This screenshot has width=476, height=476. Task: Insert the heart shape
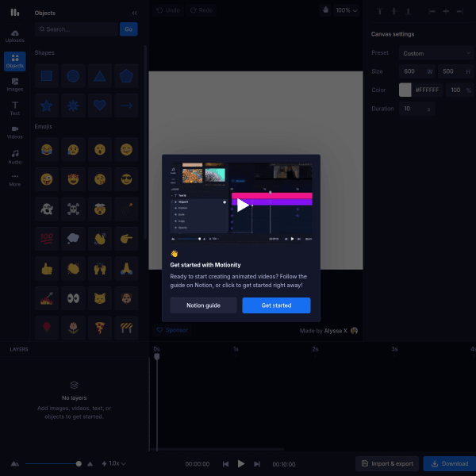tap(99, 105)
